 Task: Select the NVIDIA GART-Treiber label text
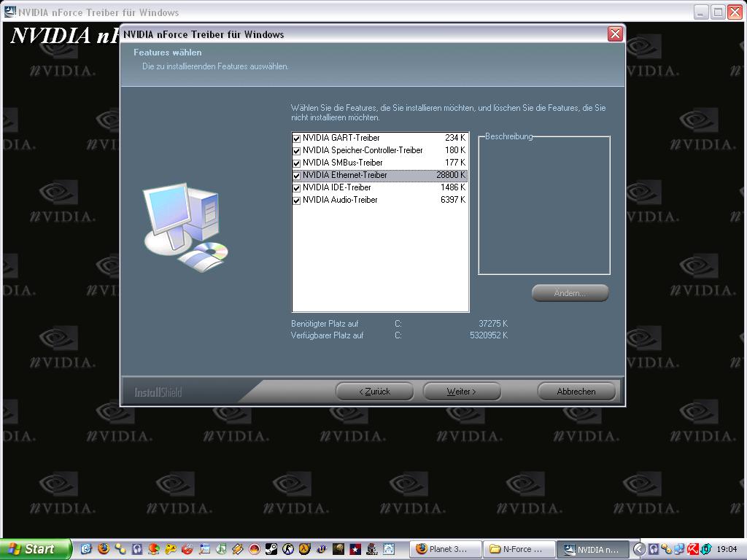coord(341,138)
